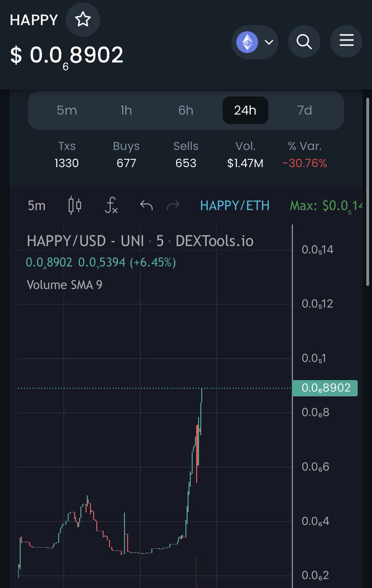The height and width of the screenshot is (588, 372).
Task: Add HAPPY to favorites with star icon
Action: (83, 20)
